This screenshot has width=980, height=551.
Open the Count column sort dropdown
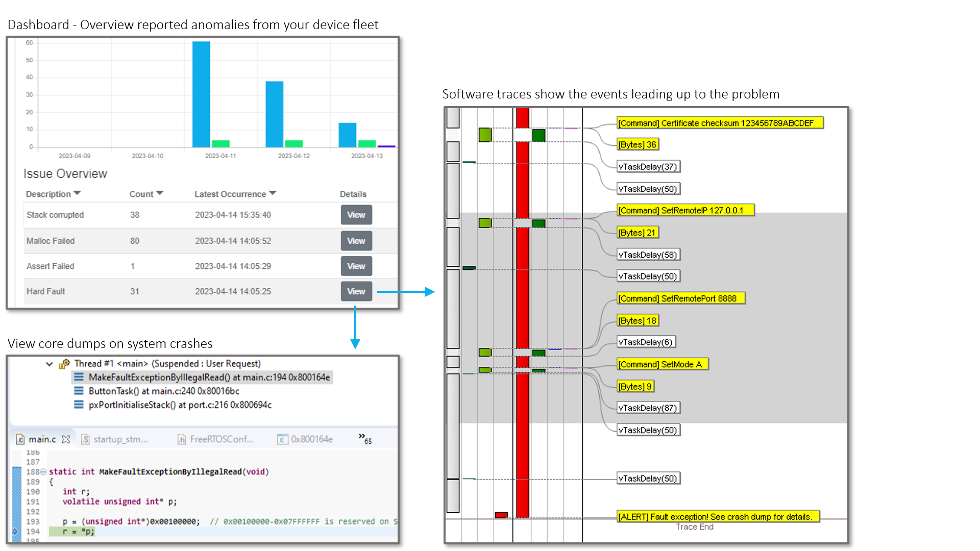pos(160,194)
